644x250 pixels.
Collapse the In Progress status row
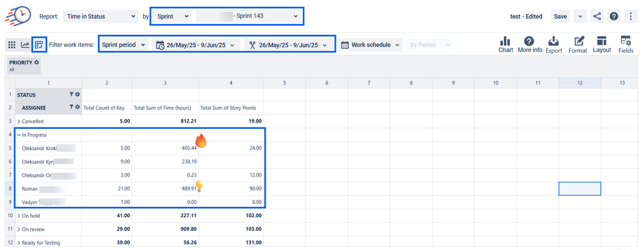tap(19, 135)
